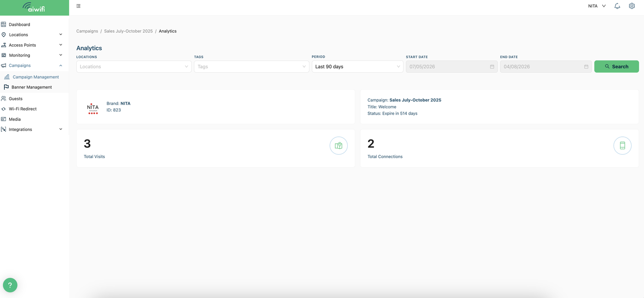Open the Start Date calendar icon
Image resolution: width=644 pixels, height=298 pixels.
pos(492,67)
